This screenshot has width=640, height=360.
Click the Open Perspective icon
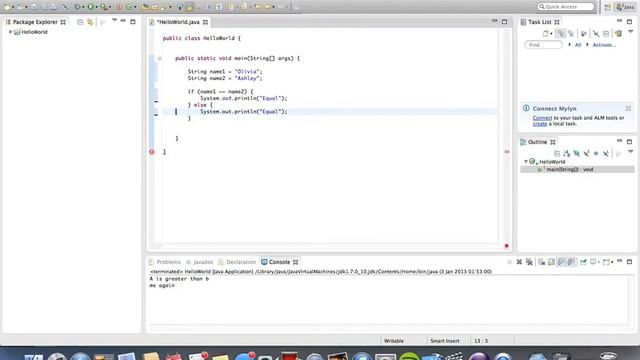608,7
